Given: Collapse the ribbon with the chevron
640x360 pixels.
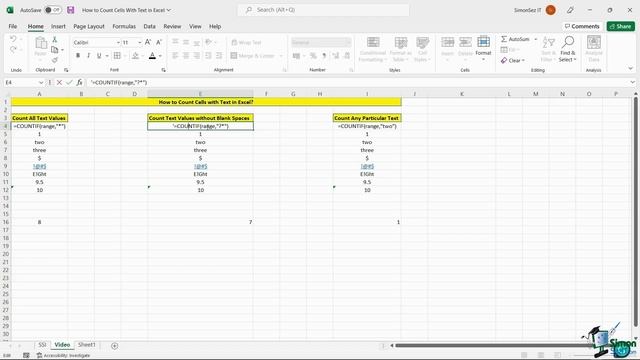Looking at the screenshot, I should pos(631,69).
